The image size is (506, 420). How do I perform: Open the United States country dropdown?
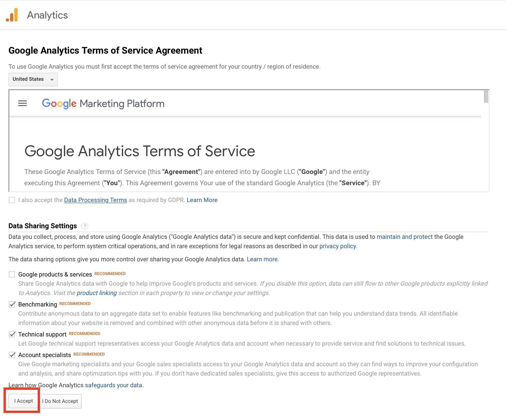tap(33, 79)
